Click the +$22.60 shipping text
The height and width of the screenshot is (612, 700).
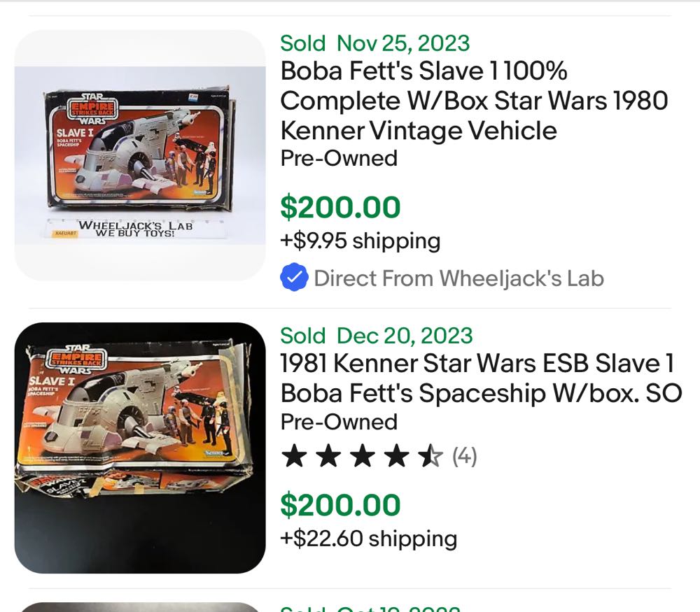pos(369,539)
